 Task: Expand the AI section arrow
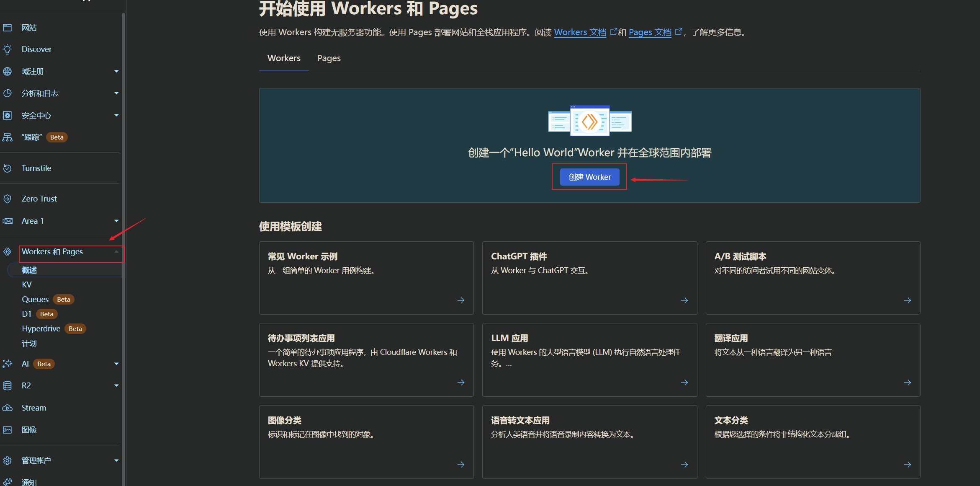pyautogui.click(x=116, y=364)
